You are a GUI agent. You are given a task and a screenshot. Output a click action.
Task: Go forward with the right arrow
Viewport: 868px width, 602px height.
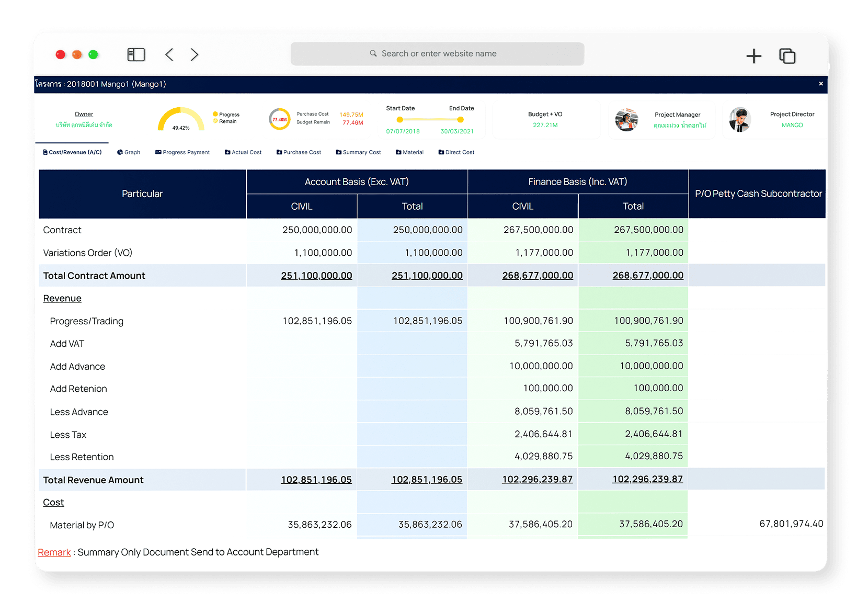tap(195, 54)
